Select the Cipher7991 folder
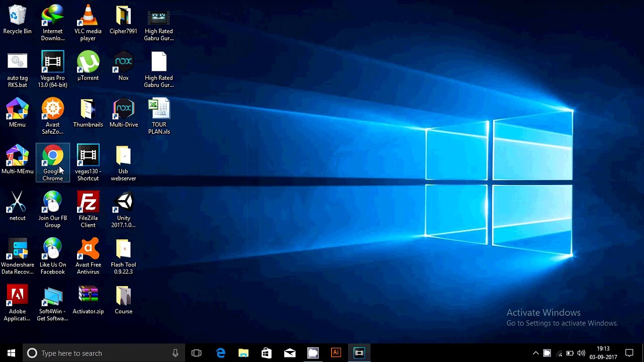644x362 pixels. pos(123,20)
